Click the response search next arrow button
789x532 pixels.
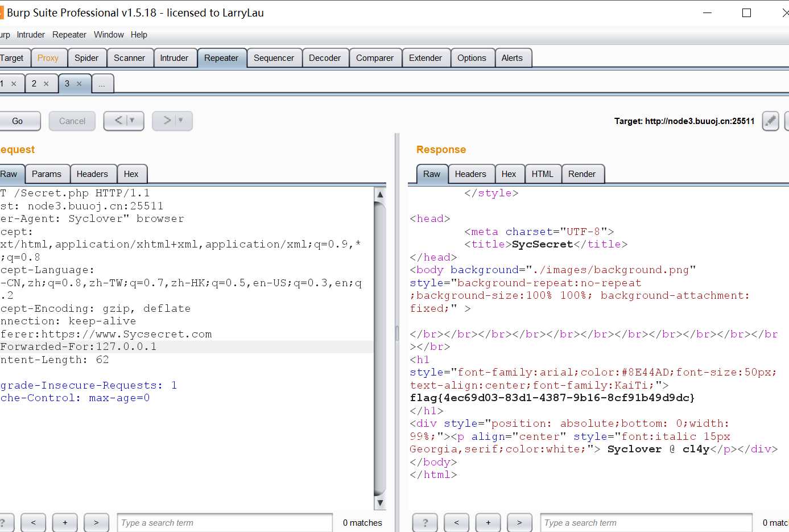pyautogui.click(x=519, y=522)
